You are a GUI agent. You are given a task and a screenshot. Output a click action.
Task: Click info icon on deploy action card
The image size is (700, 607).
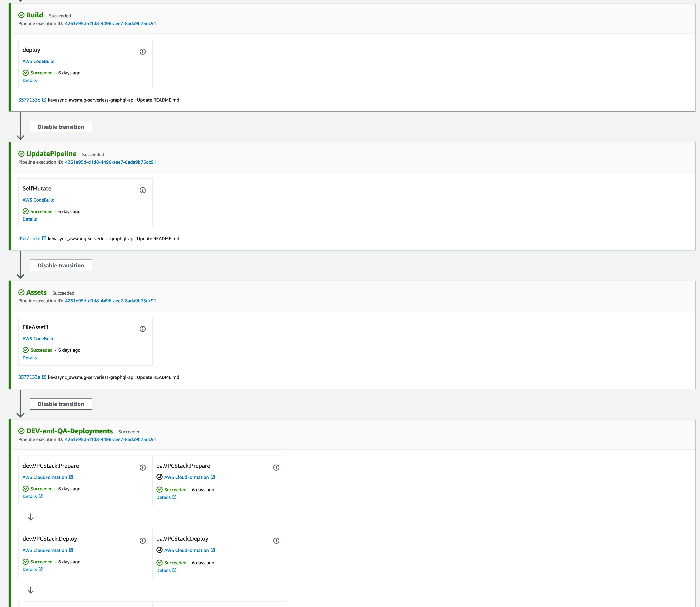[143, 52]
